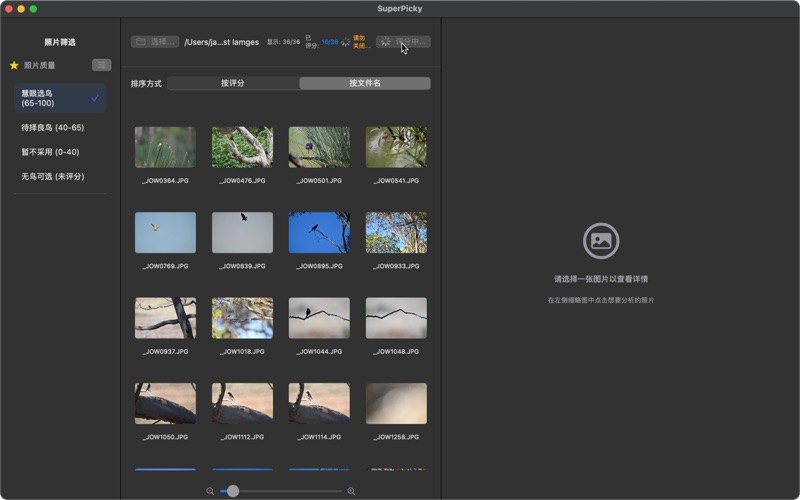Click the list icon next to 照片质量
Image resolution: width=800 pixels, height=500 pixels.
(101, 65)
